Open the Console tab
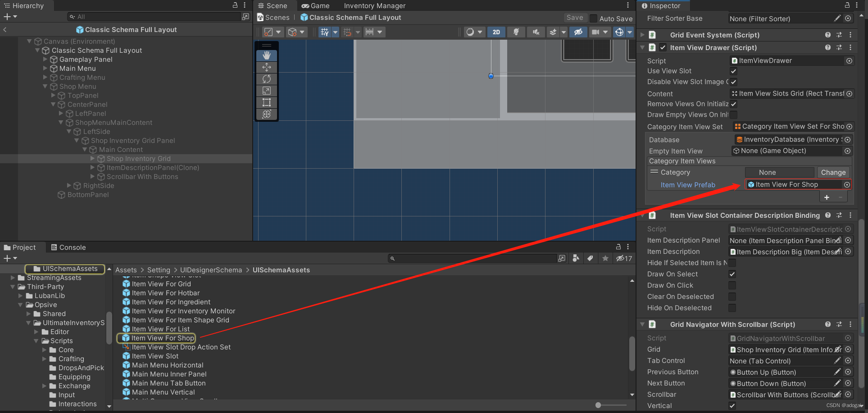The width and height of the screenshot is (868, 413). click(68, 247)
